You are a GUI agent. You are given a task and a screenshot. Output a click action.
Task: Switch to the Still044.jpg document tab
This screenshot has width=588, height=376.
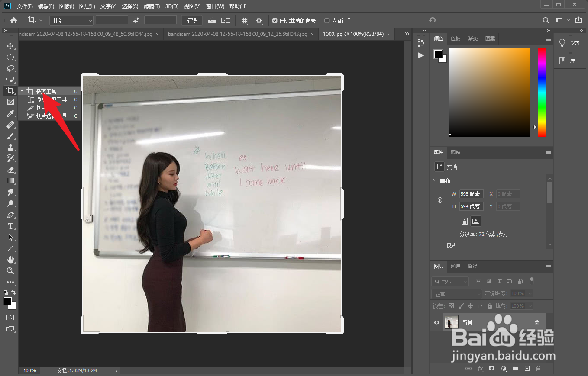[x=85, y=34]
